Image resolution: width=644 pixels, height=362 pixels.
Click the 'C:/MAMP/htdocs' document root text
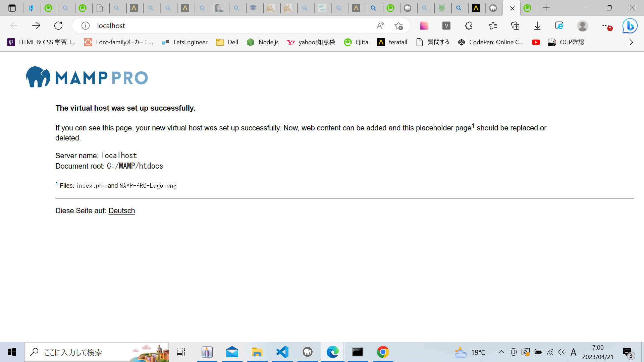135,166
